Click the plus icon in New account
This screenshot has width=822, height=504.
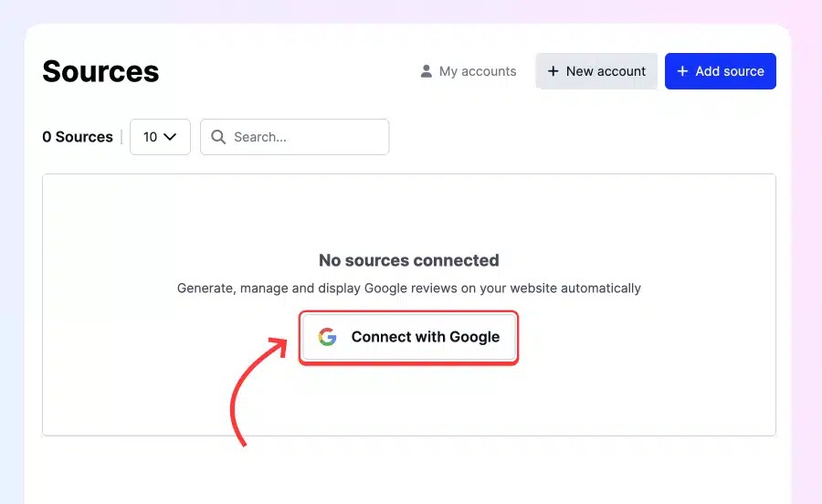click(x=553, y=71)
